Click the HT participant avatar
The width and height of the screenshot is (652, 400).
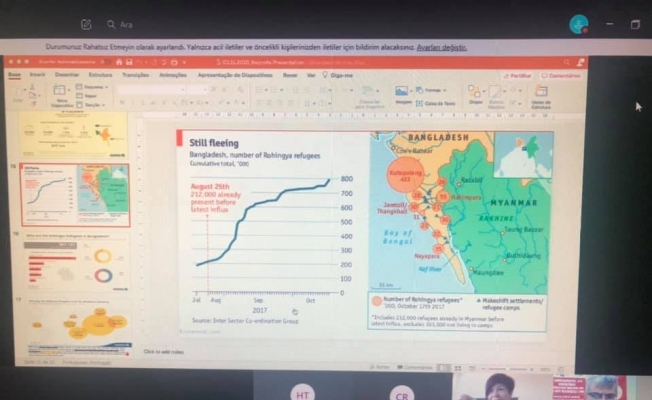[301, 393]
